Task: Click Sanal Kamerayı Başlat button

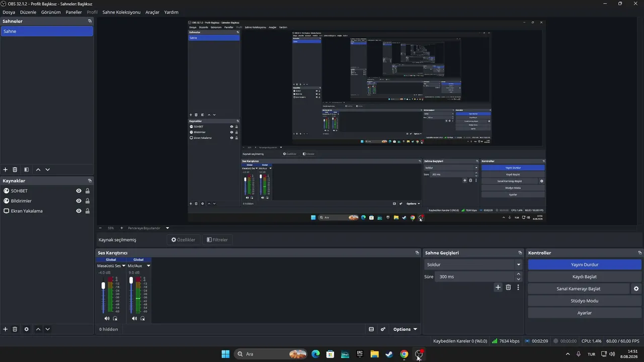Action: click(579, 289)
